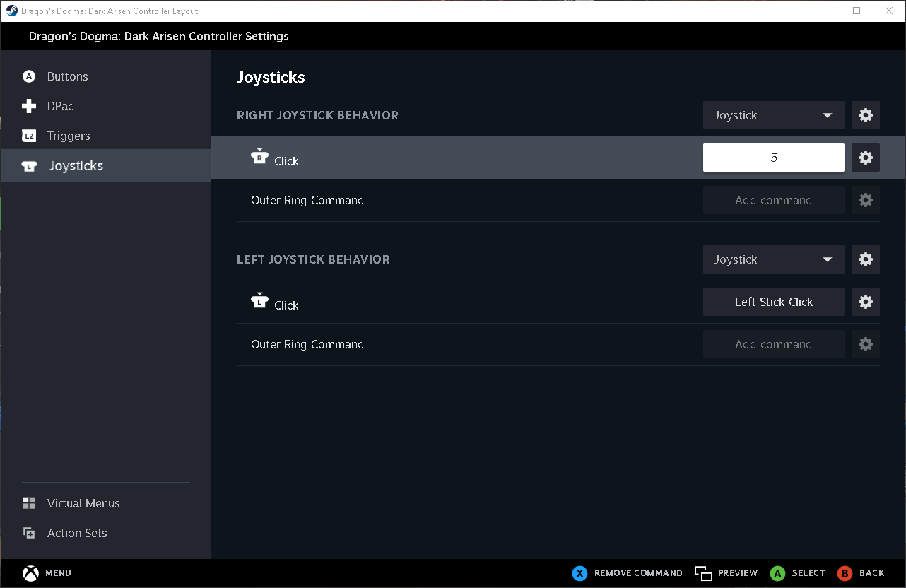Expand the Right Joystick Behavior dropdown
906x588 pixels.
click(x=774, y=115)
